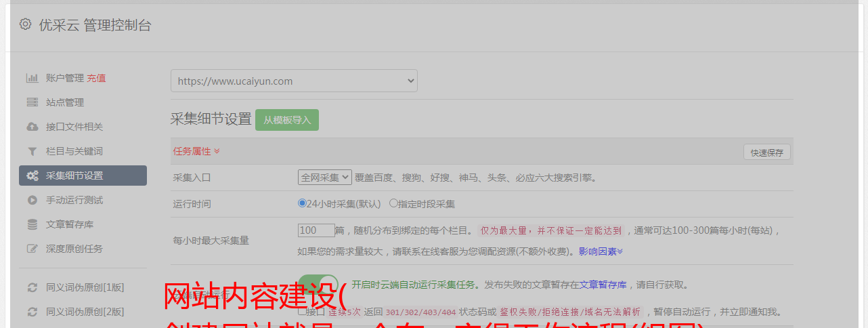
Task: Collapse the 任务属性 section
Action: point(196,151)
